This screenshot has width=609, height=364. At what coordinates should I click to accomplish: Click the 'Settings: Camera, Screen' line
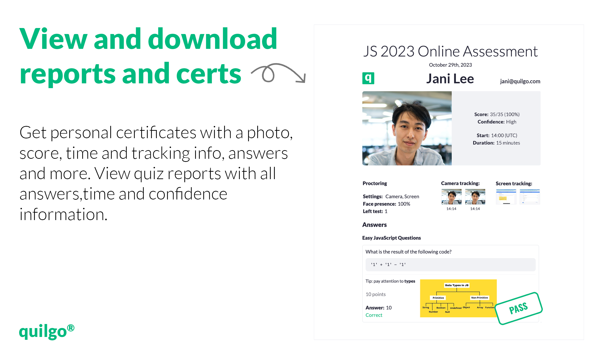click(391, 196)
